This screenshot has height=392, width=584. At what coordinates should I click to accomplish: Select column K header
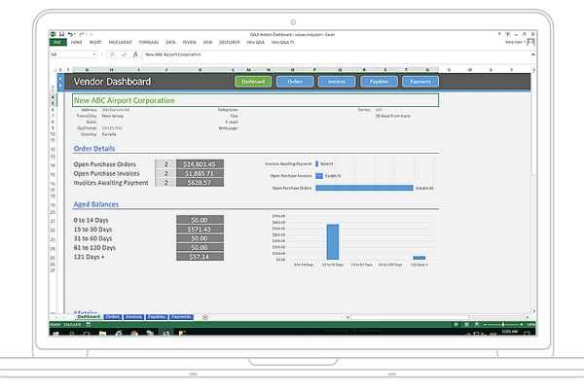tap(200, 70)
